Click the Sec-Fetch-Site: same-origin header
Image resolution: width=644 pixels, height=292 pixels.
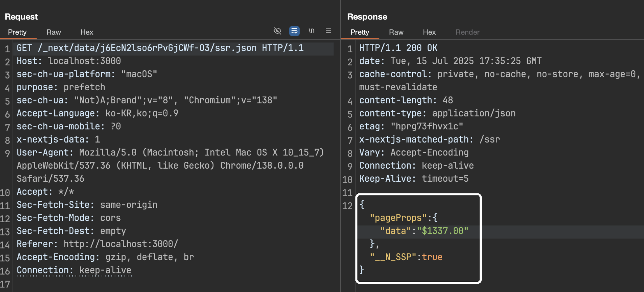pos(87,205)
